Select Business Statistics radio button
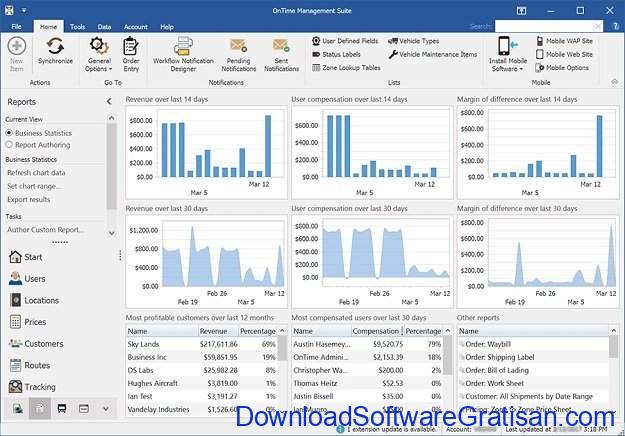This screenshot has width=625, height=436. pyautogui.click(x=9, y=133)
